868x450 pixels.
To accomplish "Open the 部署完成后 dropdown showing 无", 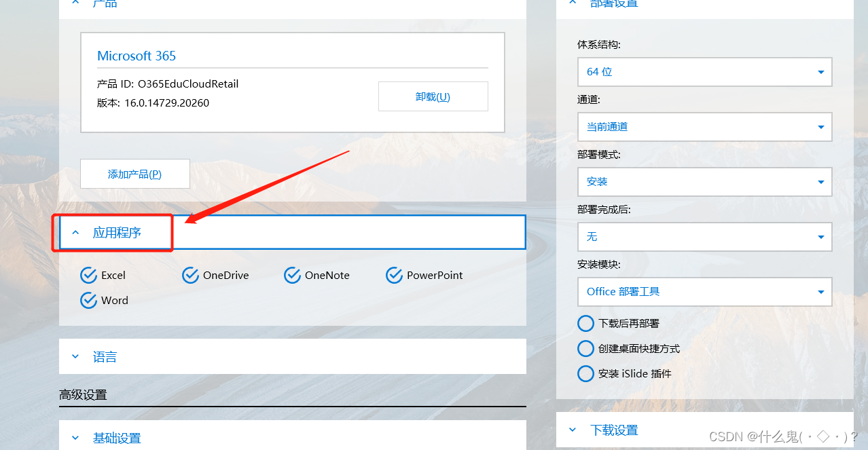I will pos(822,237).
